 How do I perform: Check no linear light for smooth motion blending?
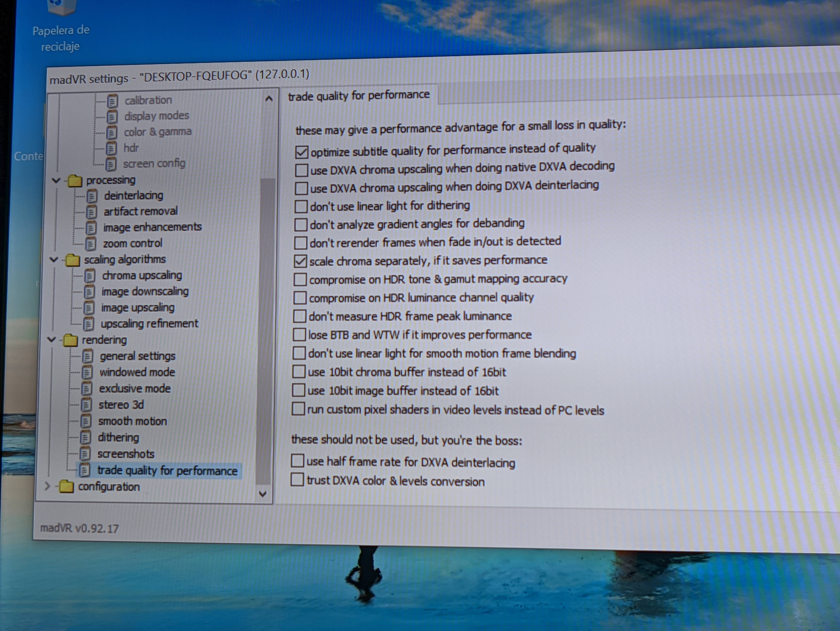(x=299, y=353)
